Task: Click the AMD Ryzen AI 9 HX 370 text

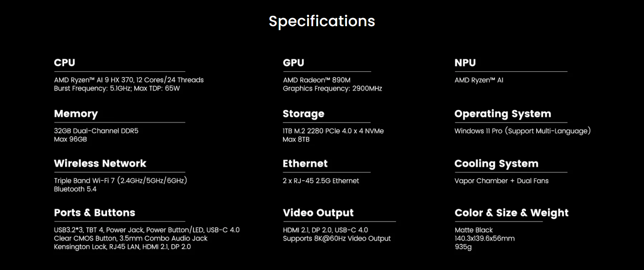Action: click(x=94, y=80)
